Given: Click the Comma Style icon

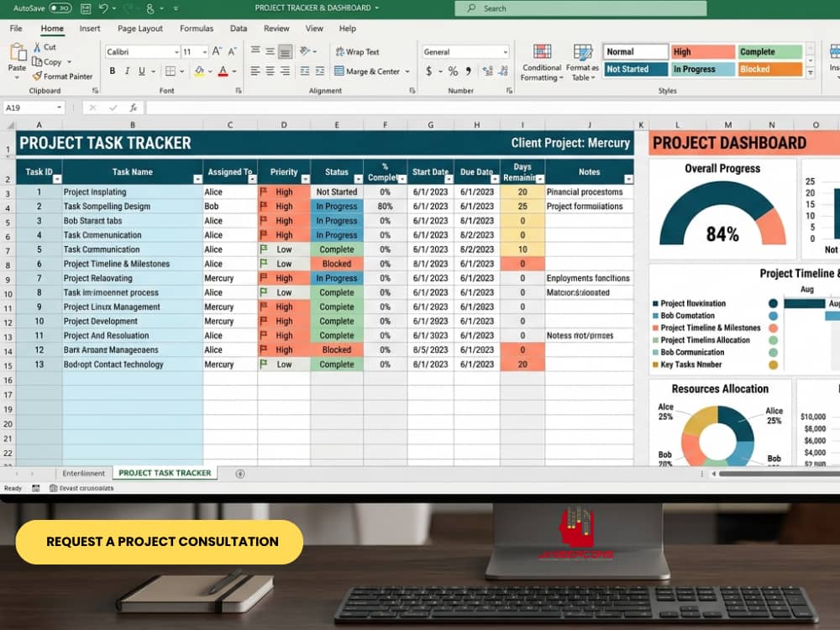Looking at the screenshot, I should [x=468, y=71].
